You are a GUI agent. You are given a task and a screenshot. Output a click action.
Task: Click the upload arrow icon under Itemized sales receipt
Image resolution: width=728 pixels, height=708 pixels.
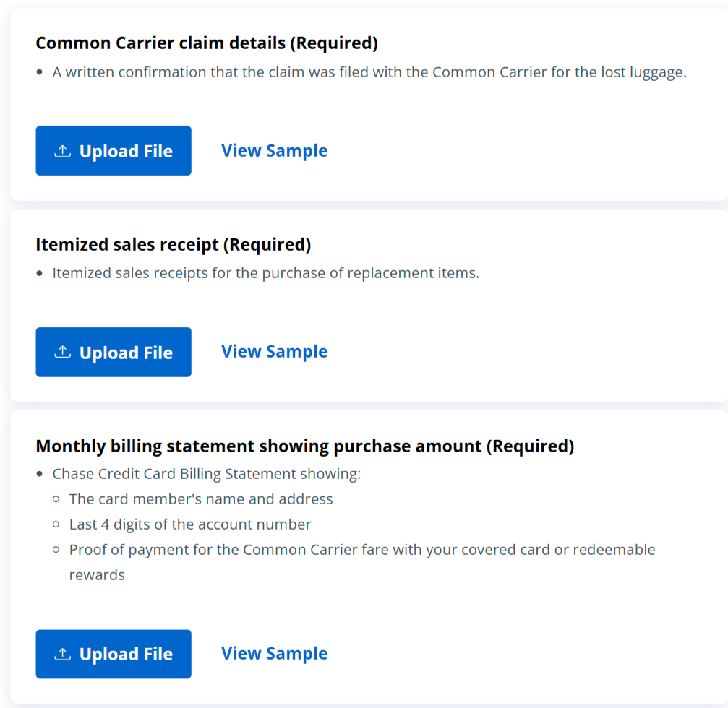(63, 352)
